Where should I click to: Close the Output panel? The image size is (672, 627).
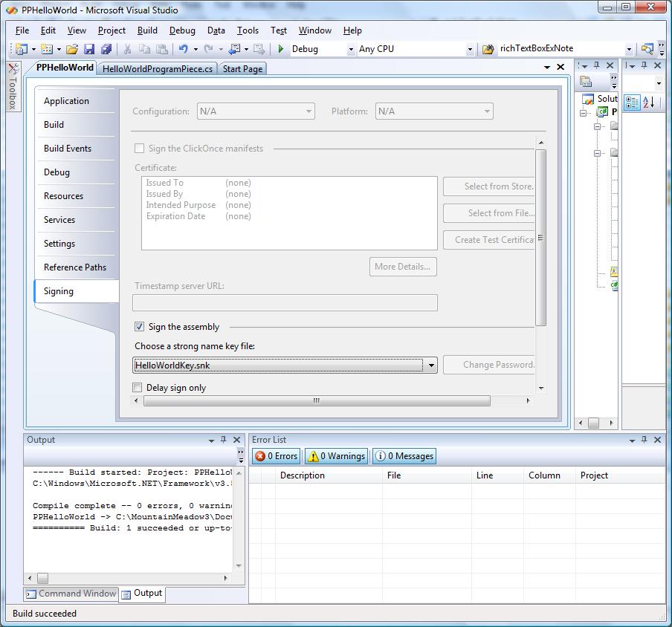click(x=236, y=440)
